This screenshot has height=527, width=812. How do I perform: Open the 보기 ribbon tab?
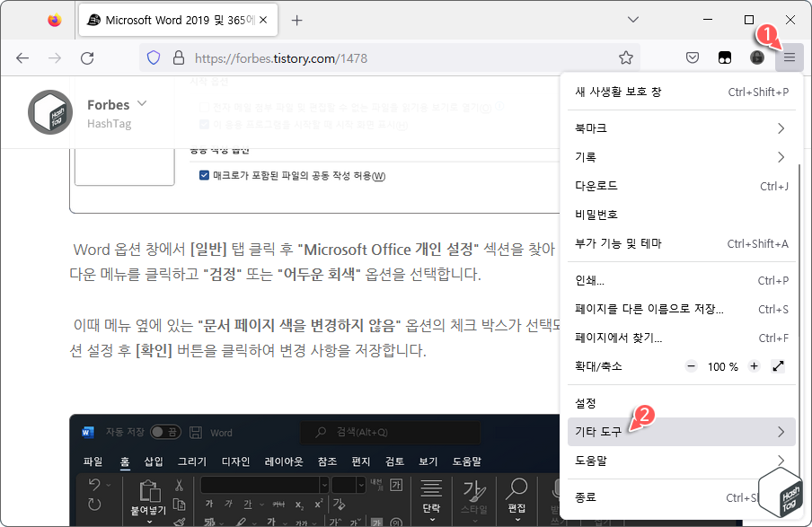coord(428,461)
